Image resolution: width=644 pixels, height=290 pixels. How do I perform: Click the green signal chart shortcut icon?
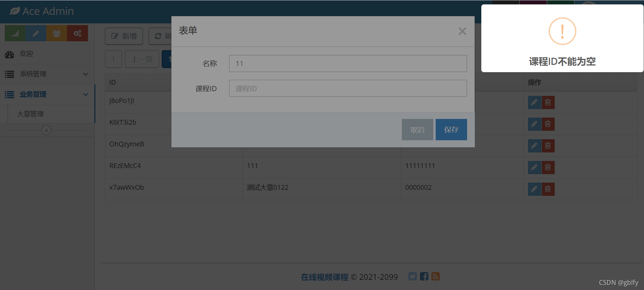pos(15,33)
